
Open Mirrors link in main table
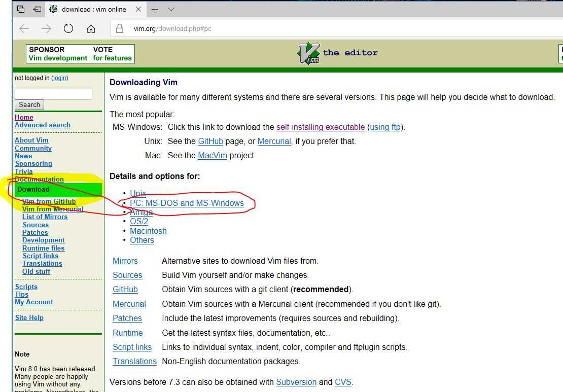point(125,261)
